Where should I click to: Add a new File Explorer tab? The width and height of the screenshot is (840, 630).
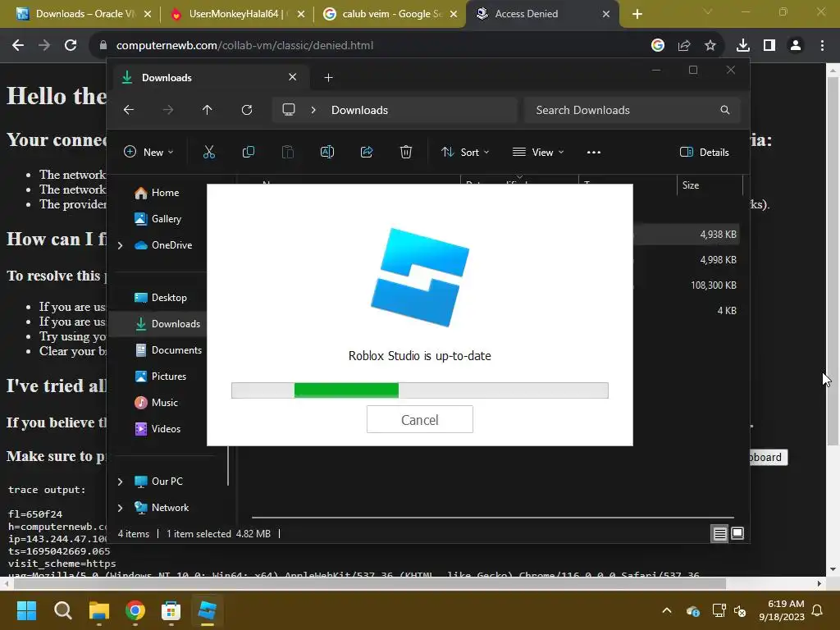coord(328,78)
